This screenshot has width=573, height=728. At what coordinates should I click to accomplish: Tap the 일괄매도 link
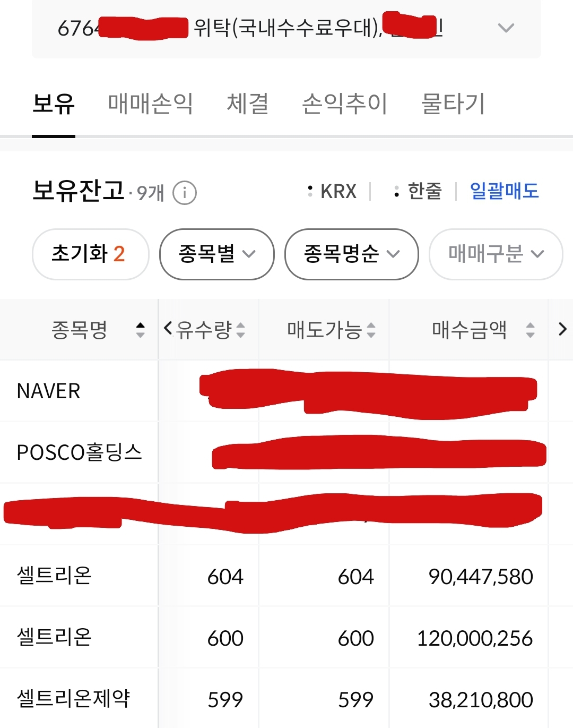pos(504,191)
